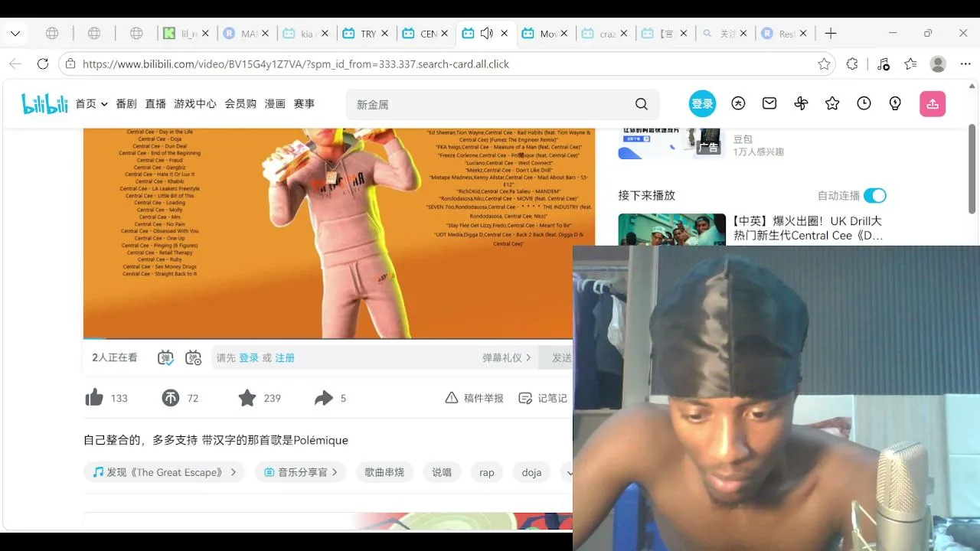Select the 歌曲串烧 tag
Screen dimensions: 980x551
384,472
